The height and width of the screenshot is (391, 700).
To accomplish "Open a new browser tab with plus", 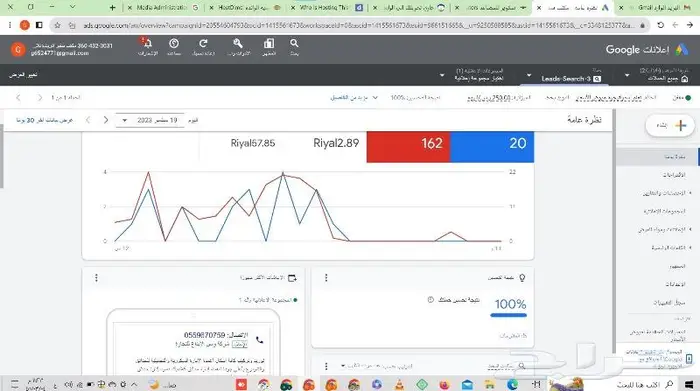I will pos(112,8).
